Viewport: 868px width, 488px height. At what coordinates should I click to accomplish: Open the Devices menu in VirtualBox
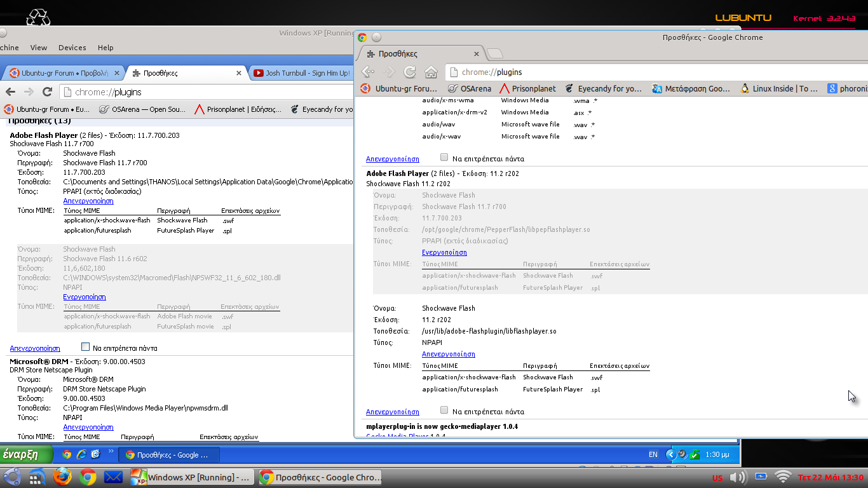[x=72, y=47]
